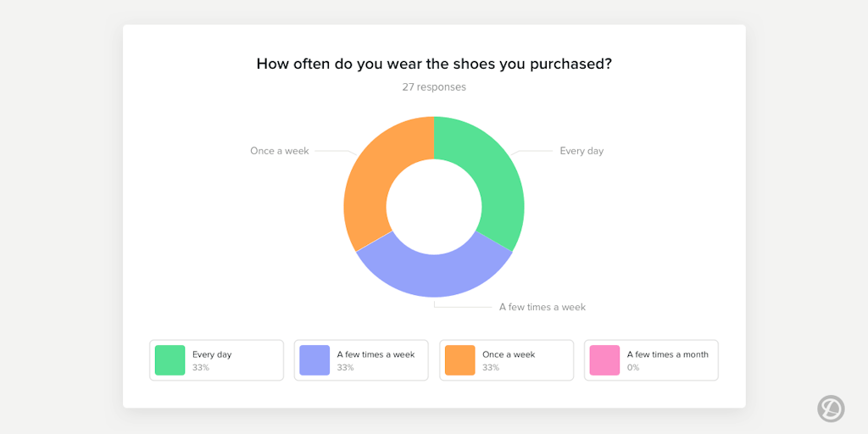Viewport: 868px width, 434px height.
Task: Click the survey question title text
Action: coord(434,64)
